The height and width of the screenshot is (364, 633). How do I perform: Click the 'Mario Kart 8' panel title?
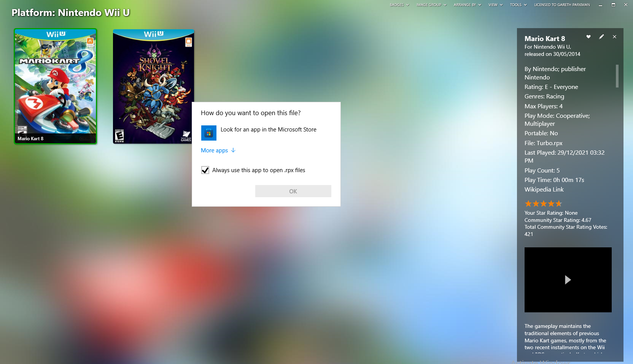click(x=545, y=39)
